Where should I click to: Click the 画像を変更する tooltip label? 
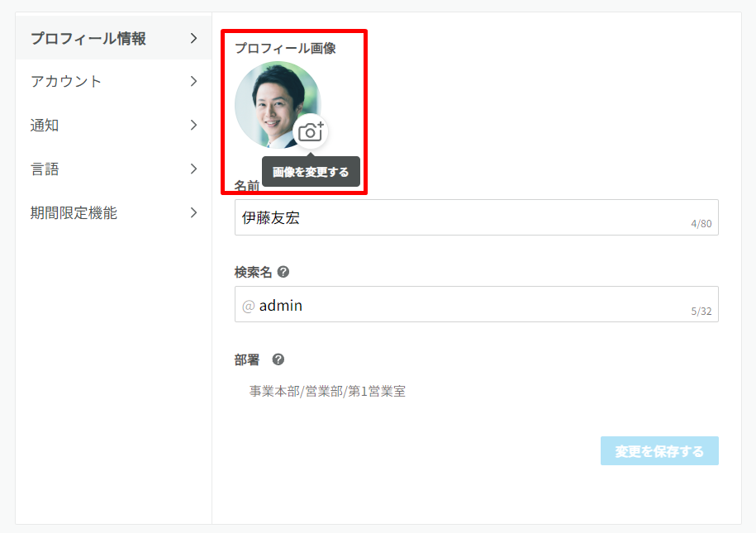311,173
